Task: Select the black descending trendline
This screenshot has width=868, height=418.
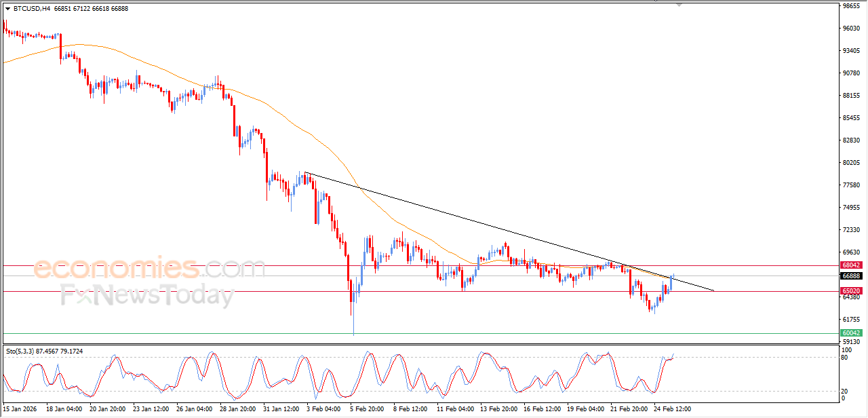Action: (x=509, y=231)
